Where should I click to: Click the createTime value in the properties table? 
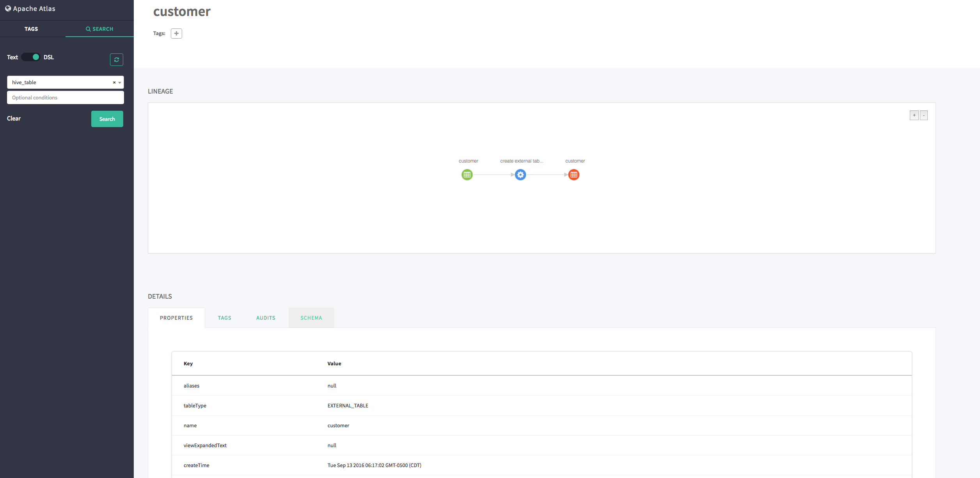tap(374, 465)
